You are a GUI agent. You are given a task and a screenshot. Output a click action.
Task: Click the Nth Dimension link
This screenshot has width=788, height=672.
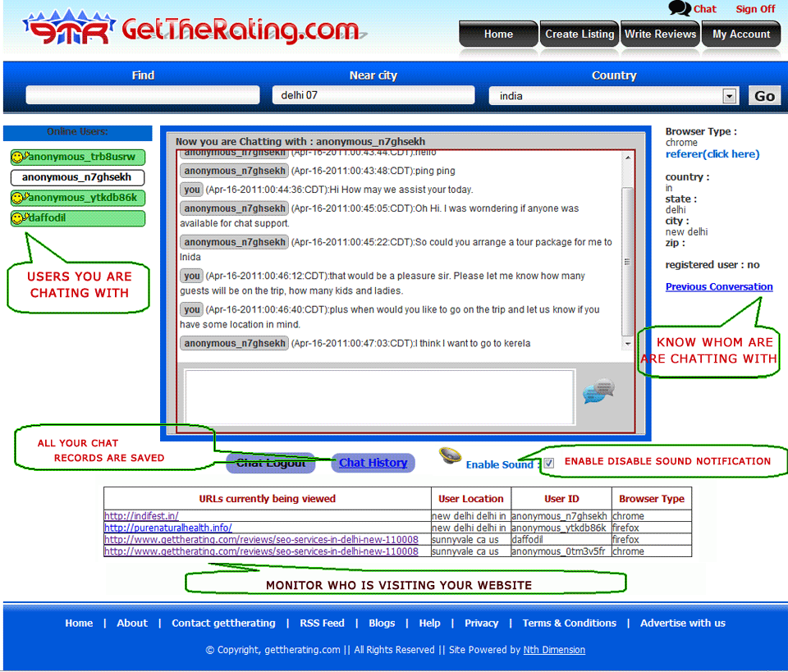click(x=554, y=650)
